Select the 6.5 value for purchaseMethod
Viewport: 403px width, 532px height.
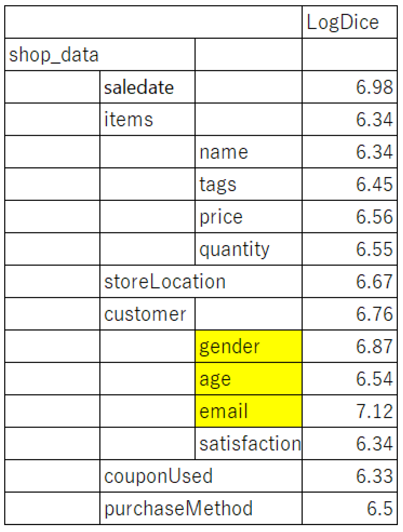click(x=379, y=508)
